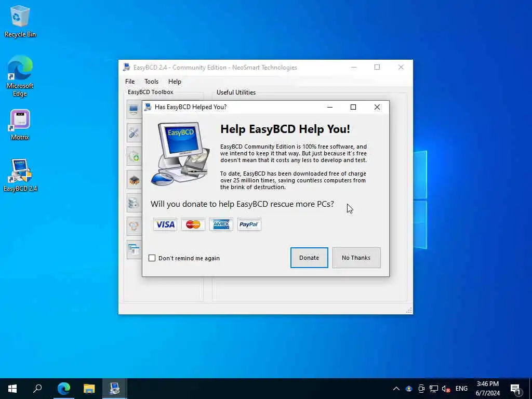
Task: Click the database backup toolbox icon
Action: click(134, 203)
